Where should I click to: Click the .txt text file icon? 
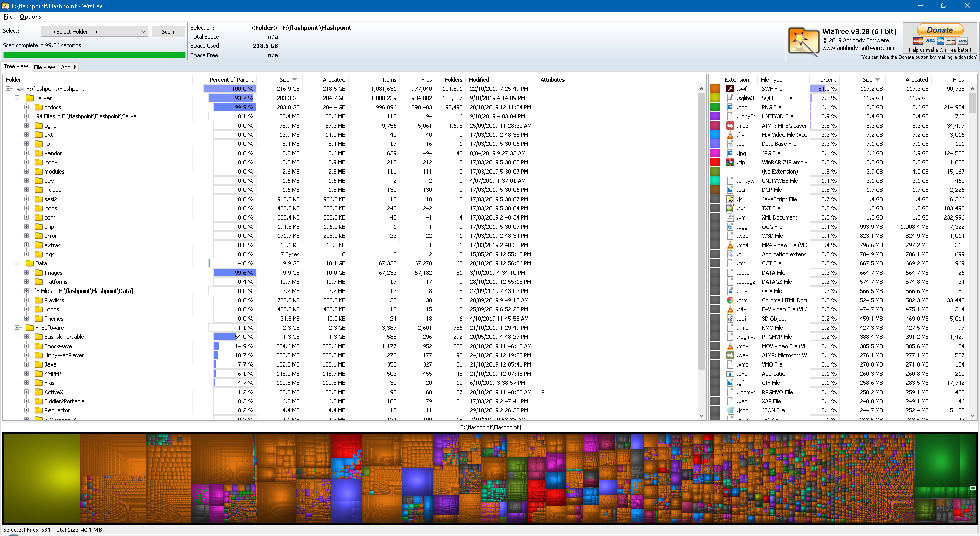(x=730, y=208)
